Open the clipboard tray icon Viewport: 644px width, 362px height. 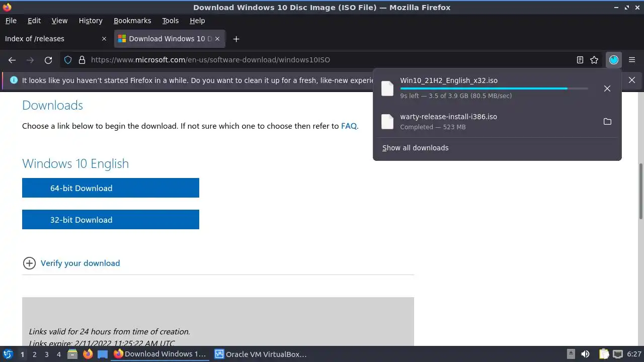click(x=604, y=354)
